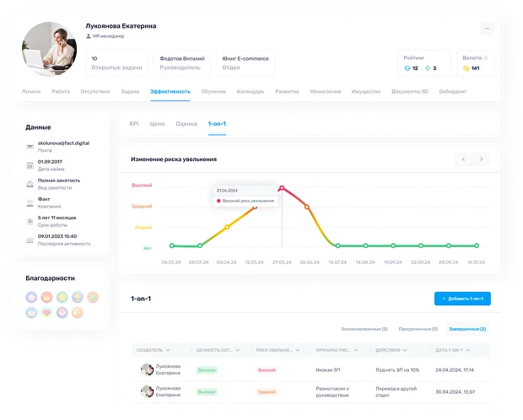Sort by the Создатель column header
Screen dimensions: 523x420
click(153, 350)
